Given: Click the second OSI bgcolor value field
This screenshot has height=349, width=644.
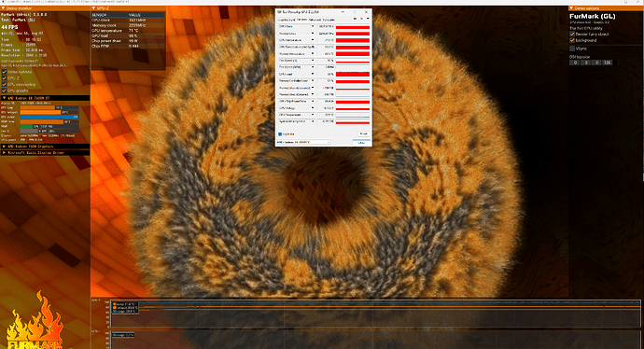Looking at the screenshot, I should pos(586,63).
